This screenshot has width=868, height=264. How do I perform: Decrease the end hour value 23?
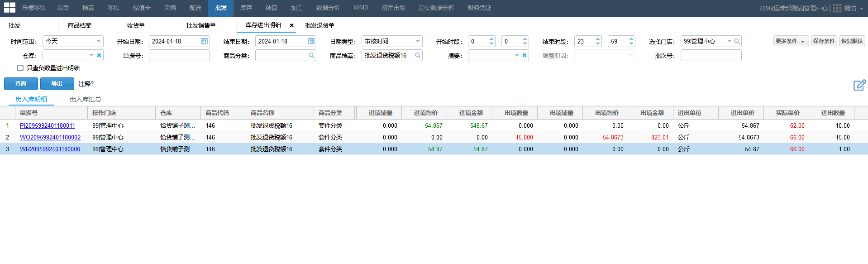[598, 43]
